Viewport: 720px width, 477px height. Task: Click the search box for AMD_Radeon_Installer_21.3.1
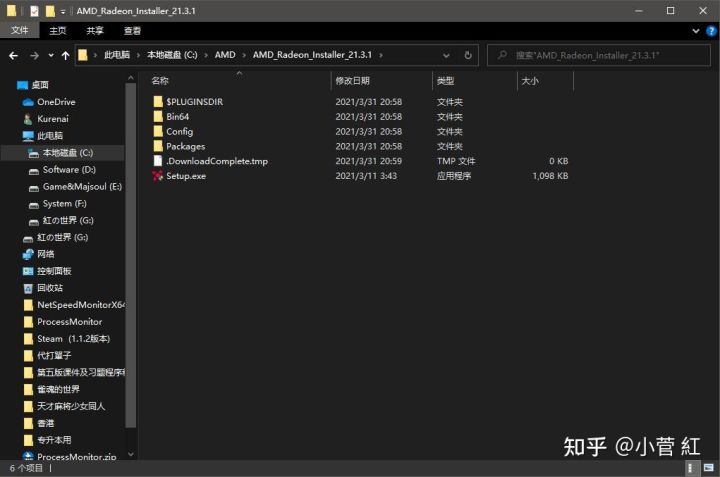point(599,56)
